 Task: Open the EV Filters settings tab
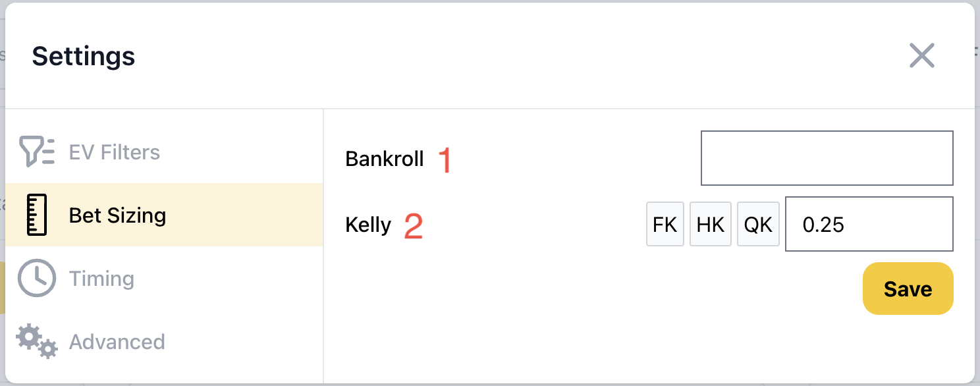pyautogui.click(x=115, y=152)
